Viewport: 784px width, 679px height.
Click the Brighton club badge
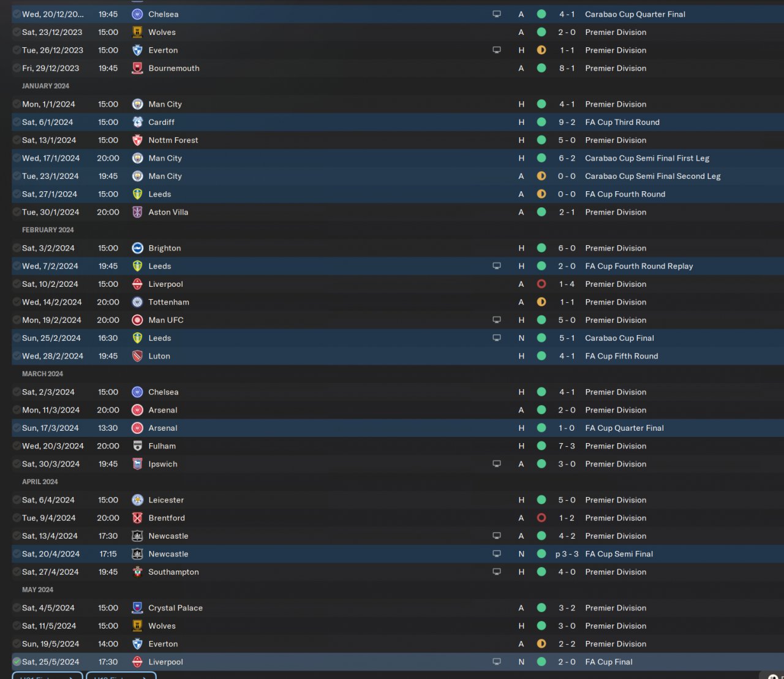pyautogui.click(x=137, y=248)
